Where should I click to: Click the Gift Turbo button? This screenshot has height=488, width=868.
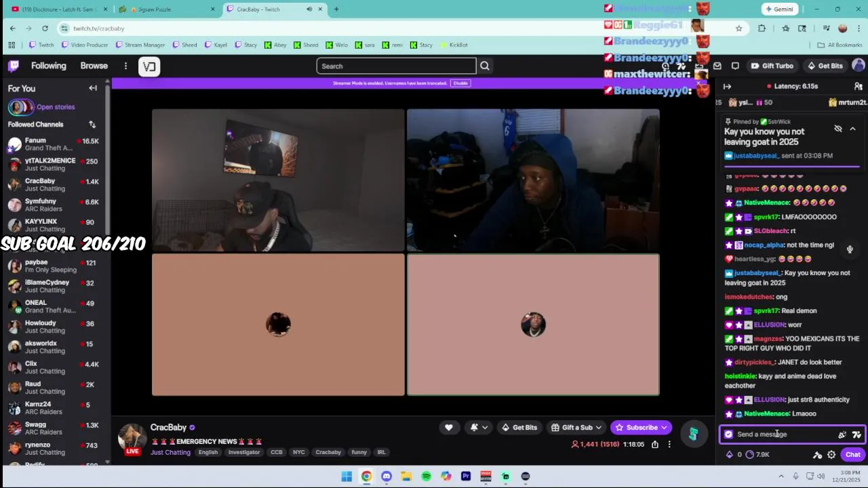(772, 66)
